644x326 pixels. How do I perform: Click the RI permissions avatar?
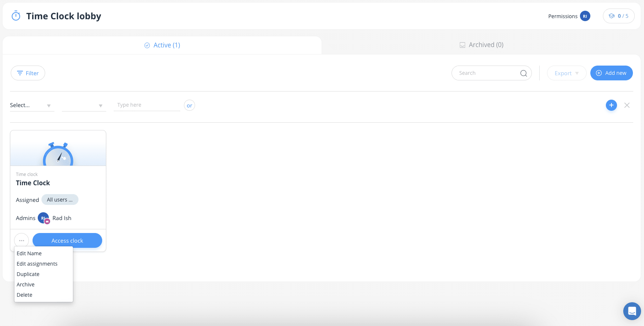pyautogui.click(x=585, y=16)
